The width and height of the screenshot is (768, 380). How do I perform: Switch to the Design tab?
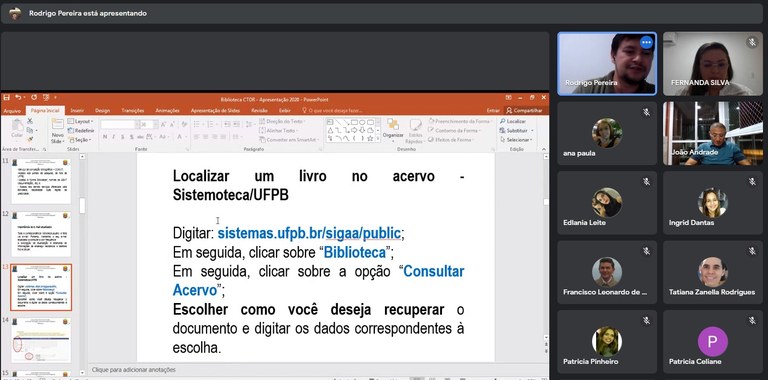click(102, 111)
